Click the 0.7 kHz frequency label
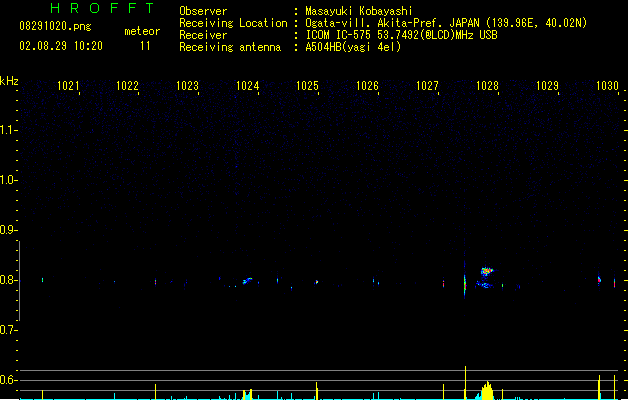 coord(7,330)
